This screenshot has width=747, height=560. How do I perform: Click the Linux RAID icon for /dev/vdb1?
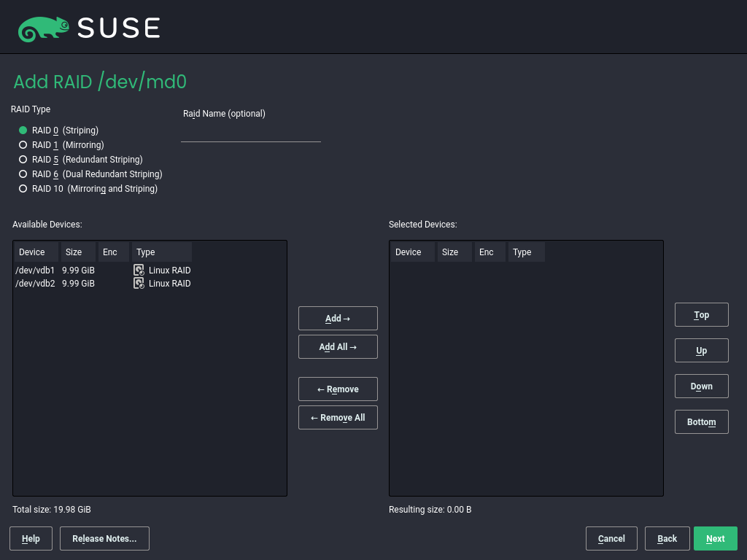click(139, 270)
